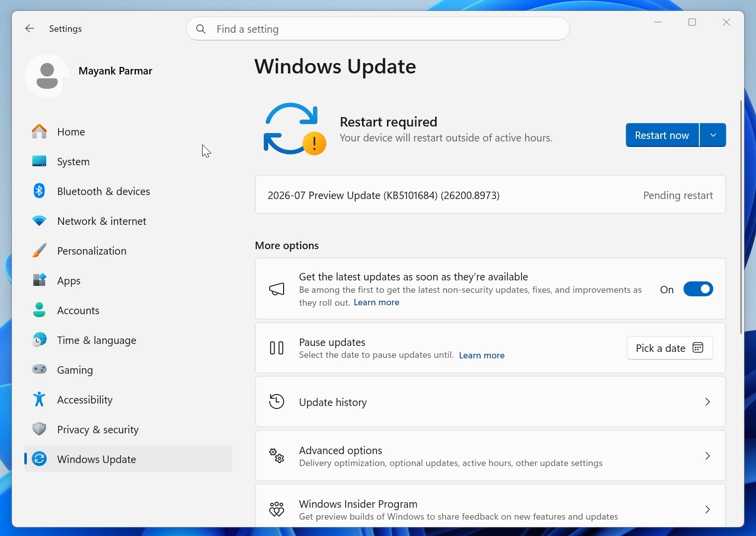756x536 pixels.
Task: Click the More options heading
Action: pyautogui.click(x=287, y=245)
